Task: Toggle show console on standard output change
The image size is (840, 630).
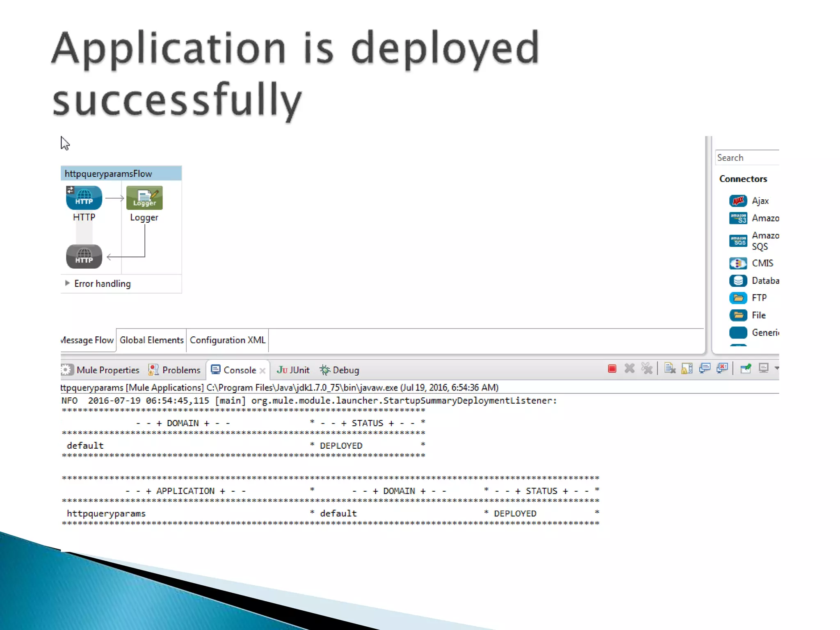Action: pos(705,369)
